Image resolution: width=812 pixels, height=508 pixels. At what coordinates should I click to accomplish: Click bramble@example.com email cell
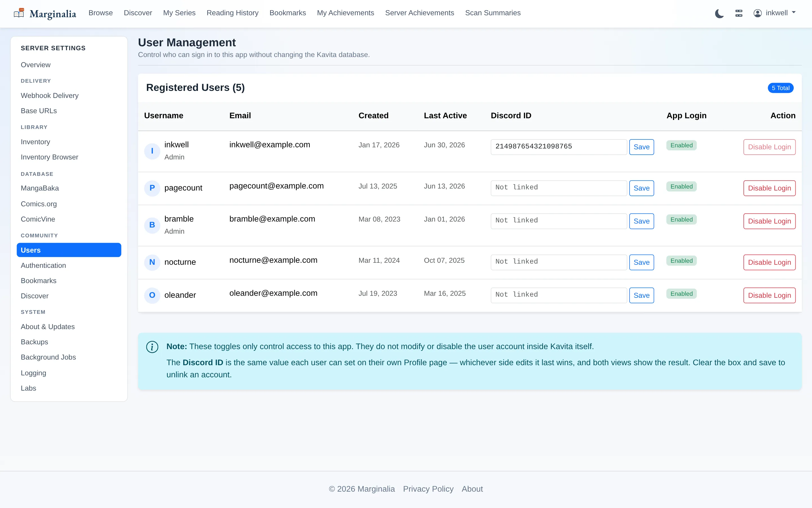click(x=272, y=219)
